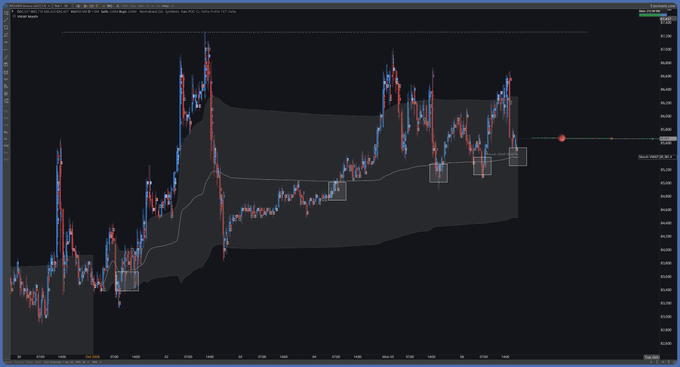Viewport: 680px width, 367px height.
Task: Open the 1h timeframe dropdown
Action: tap(46, 6)
